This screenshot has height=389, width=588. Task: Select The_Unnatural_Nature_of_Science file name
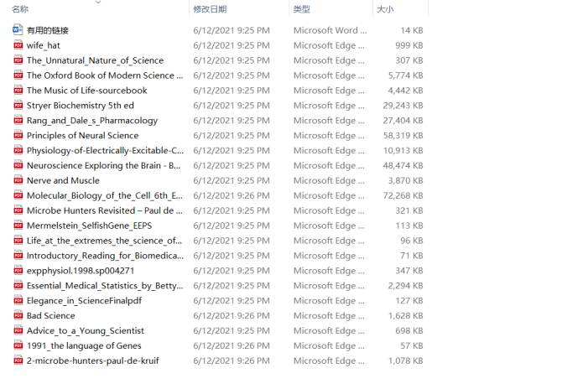[96, 60]
